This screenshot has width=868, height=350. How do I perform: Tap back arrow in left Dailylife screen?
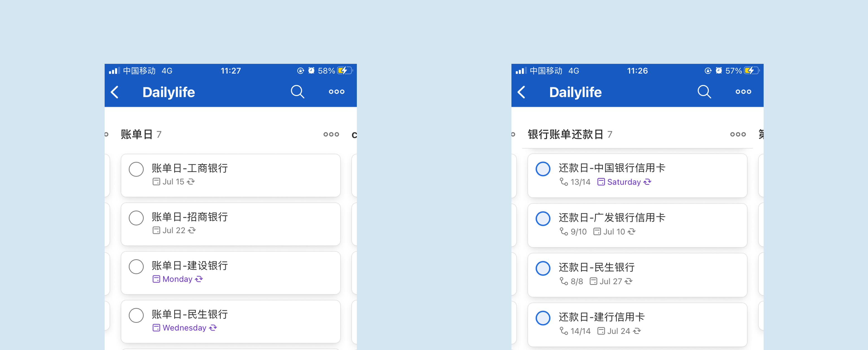click(x=115, y=92)
